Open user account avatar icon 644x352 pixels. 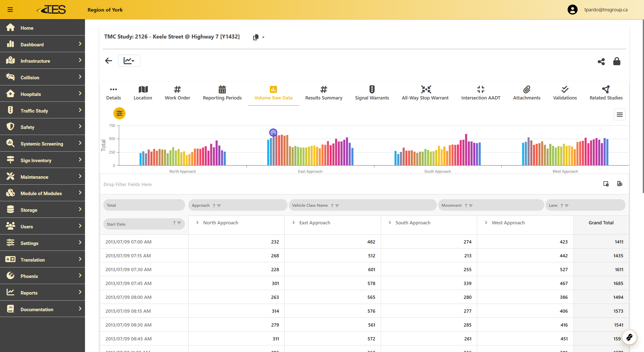(572, 10)
